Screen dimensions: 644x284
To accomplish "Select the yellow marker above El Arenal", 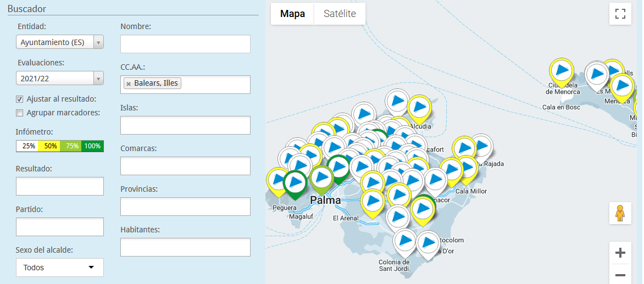I will [x=373, y=203].
